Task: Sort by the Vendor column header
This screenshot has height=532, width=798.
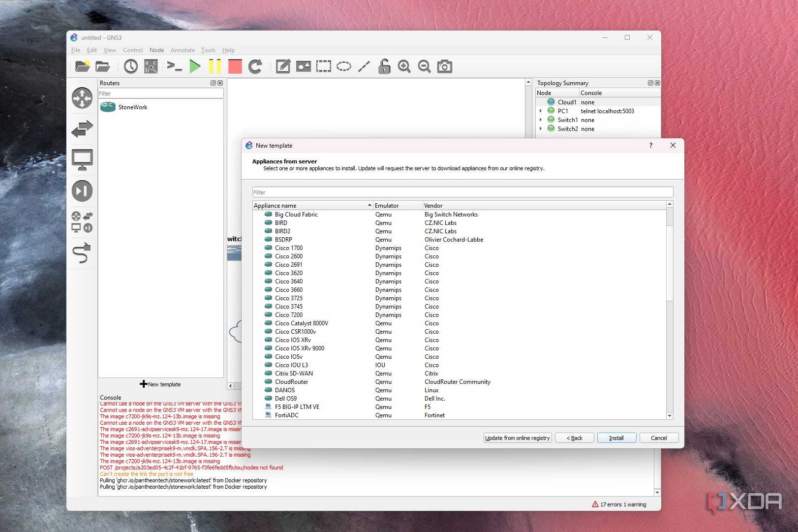Action: (544, 206)
